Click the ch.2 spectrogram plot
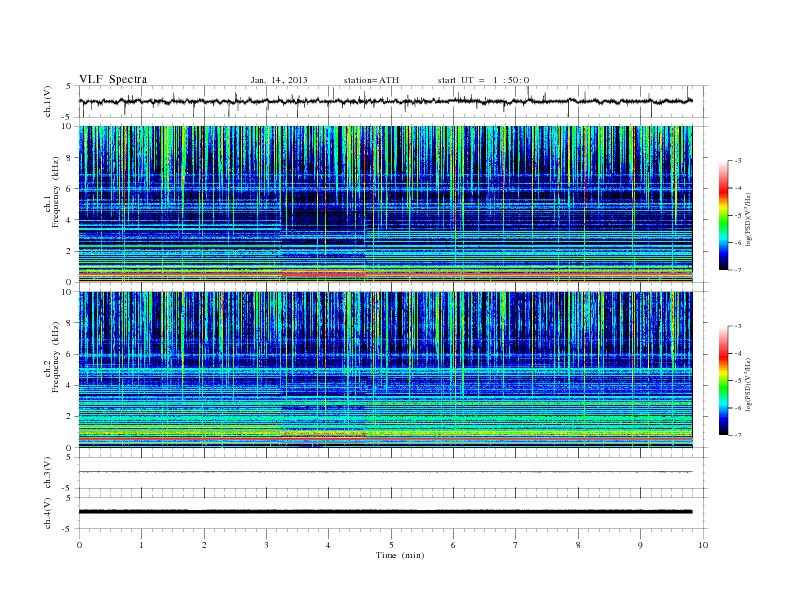Viewport: 792px width, 612px height. [386, 370]
